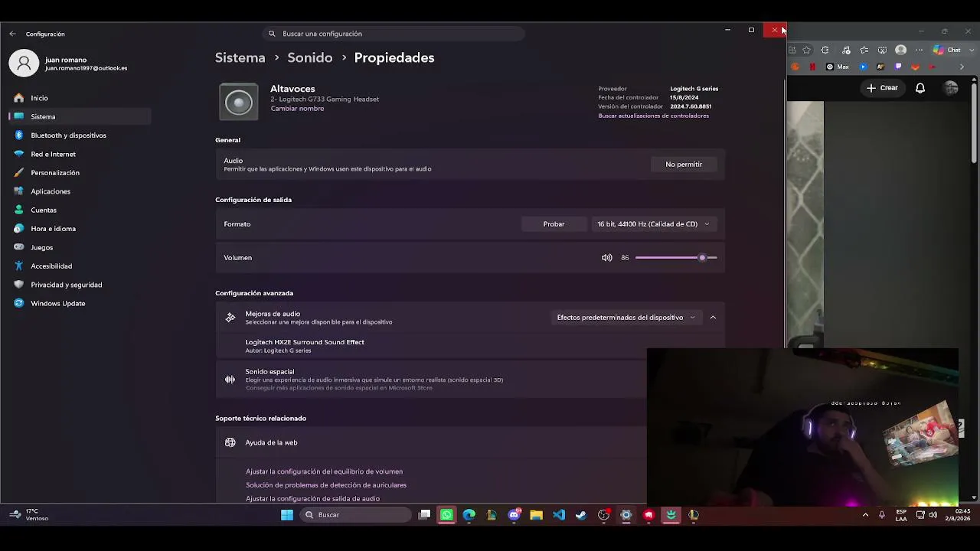Click the Privacidad y seguridad shield icon
980x551 pixels.
click(x=19, y=285)
